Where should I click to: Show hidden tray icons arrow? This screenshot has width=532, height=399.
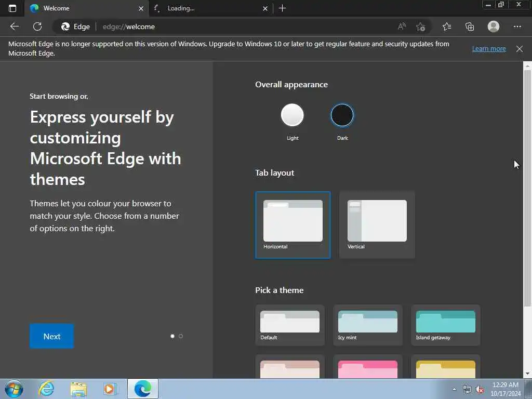pyautogui.click(x=454, y=390)
